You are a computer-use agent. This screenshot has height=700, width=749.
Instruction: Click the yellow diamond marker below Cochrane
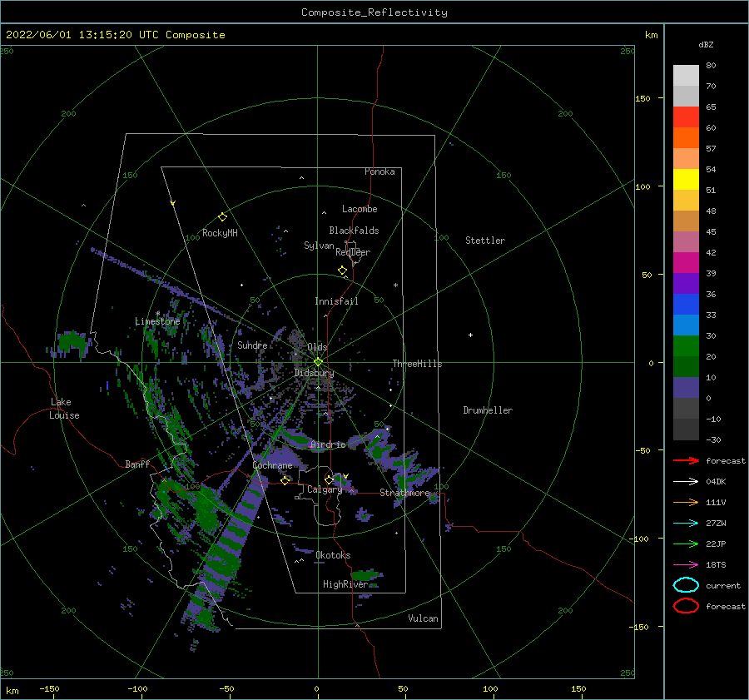(285, 480)
